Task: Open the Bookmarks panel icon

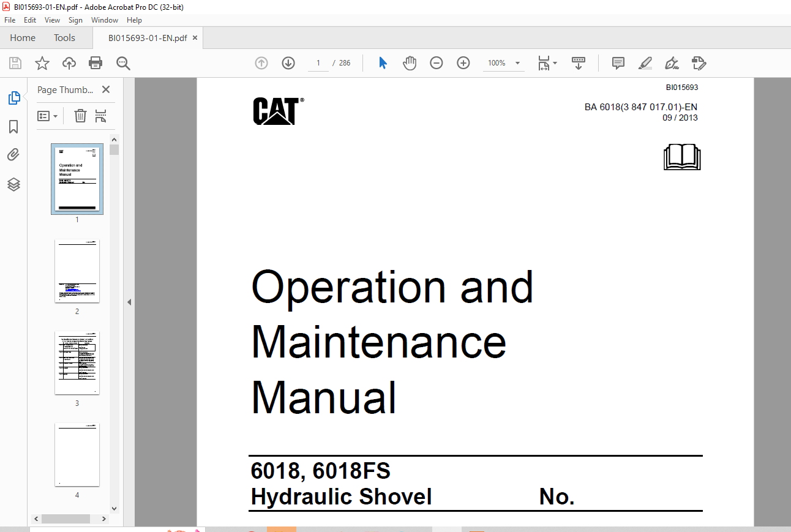Action: (x=13, y=127)
